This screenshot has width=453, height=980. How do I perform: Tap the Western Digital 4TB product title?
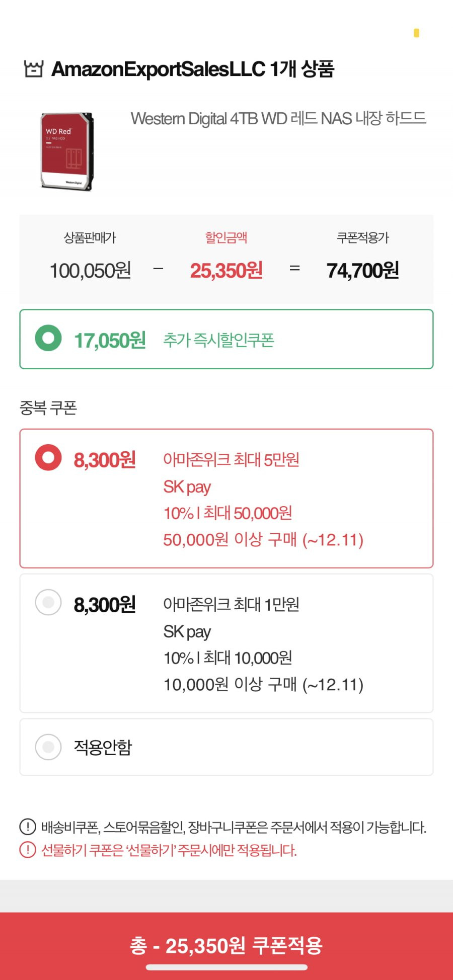278,119
